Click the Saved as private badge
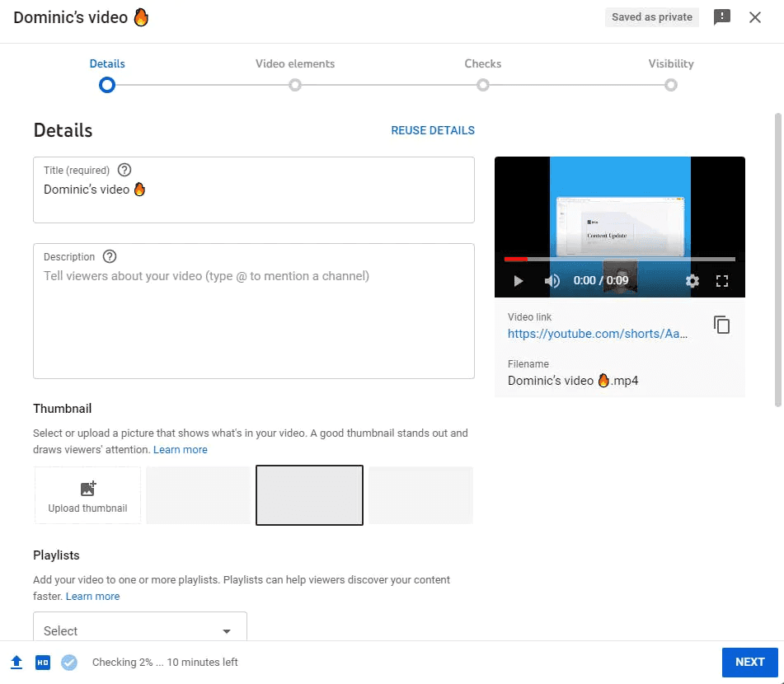 [x=652, y=17]
